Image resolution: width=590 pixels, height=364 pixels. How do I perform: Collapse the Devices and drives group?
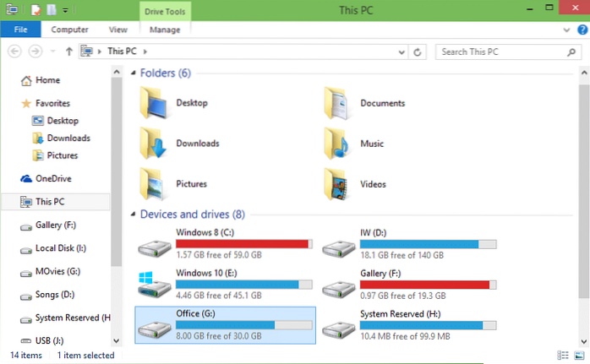134,215
